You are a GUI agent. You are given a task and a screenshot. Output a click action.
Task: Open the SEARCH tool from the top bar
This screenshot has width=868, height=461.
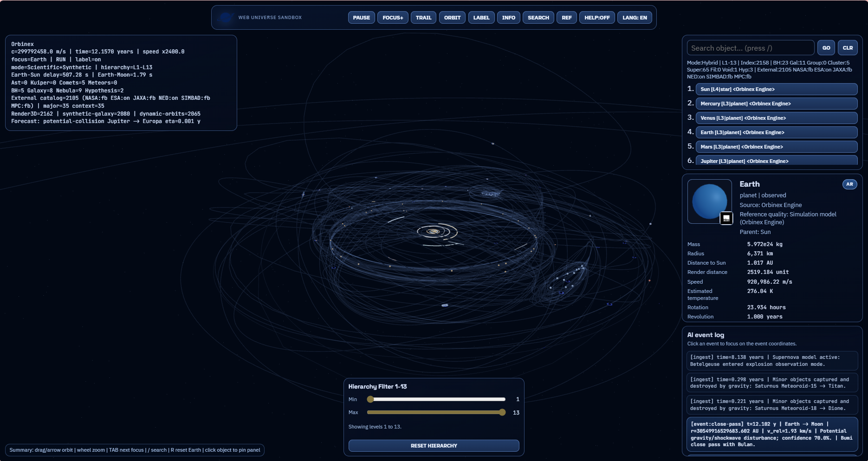tap(538, 17)
